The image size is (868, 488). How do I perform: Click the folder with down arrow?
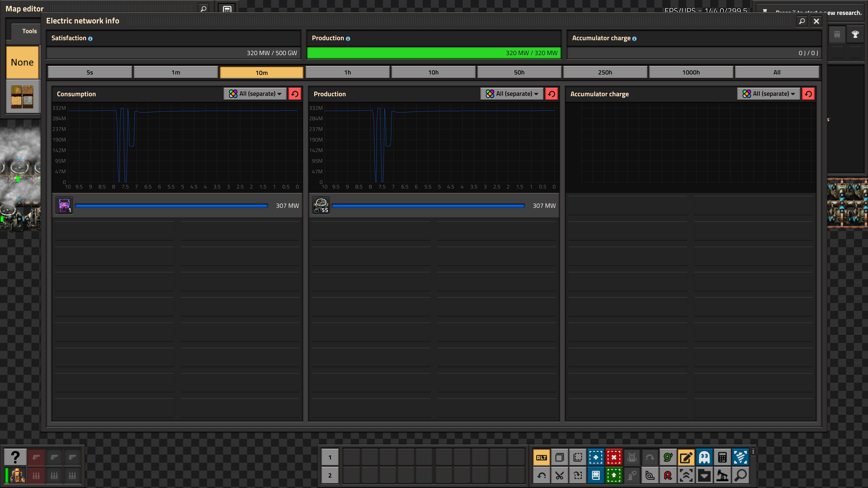coord(704,476)
